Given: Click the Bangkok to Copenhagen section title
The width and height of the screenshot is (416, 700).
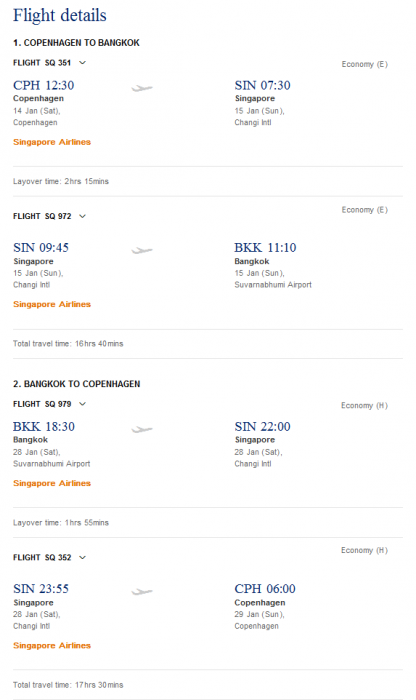Looking at the screenshot, I should coord(76,384).
